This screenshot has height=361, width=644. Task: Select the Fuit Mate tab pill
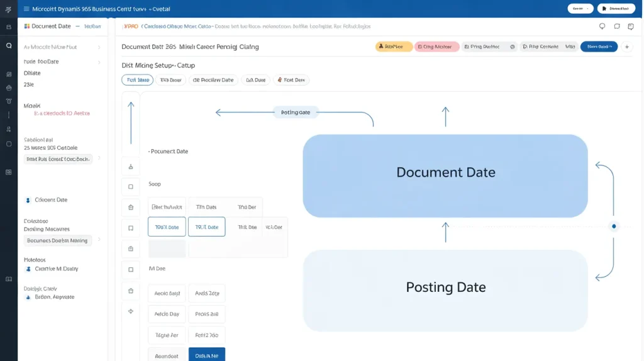pyautogui.click(x=138, y=80)
